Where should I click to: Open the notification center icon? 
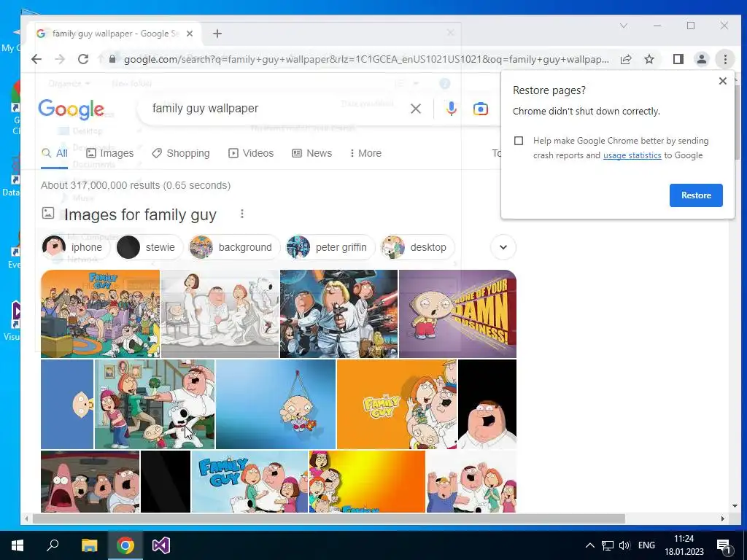pos(724,545)
